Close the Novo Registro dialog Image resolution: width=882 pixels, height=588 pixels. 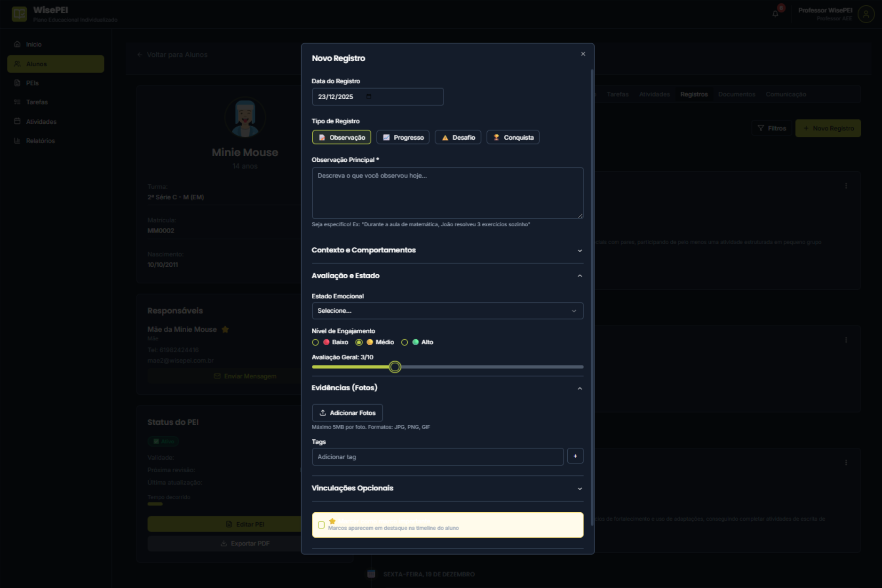(x=583, y=54)
